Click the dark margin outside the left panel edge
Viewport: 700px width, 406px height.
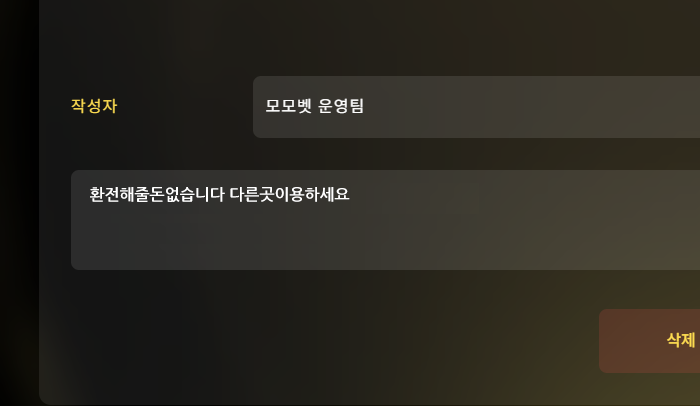[x=18, y=201]
